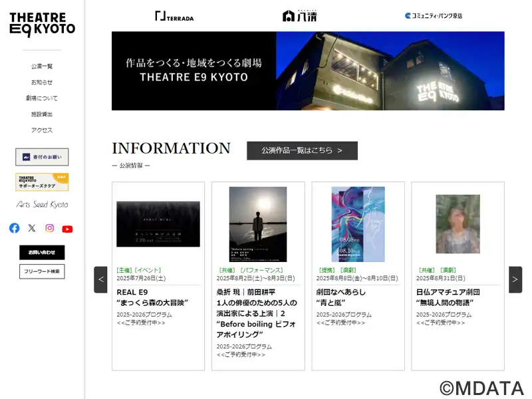Open the サポーターズクラブ banner

(x=42, y=182)
